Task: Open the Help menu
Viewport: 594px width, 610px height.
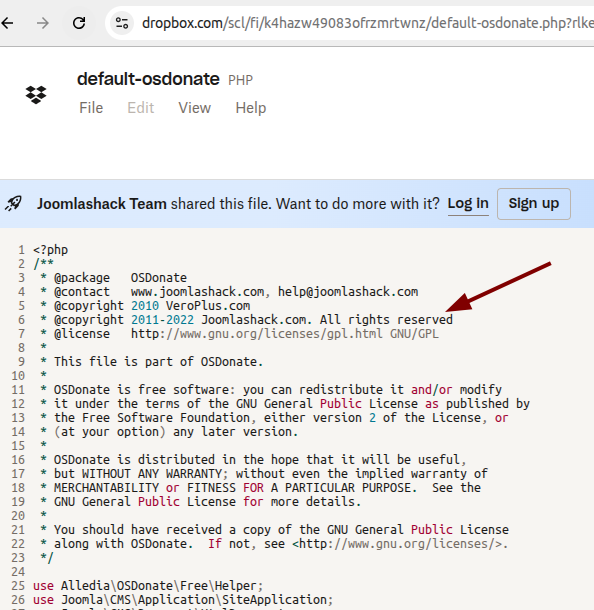Action: click(x=251, y=108)
